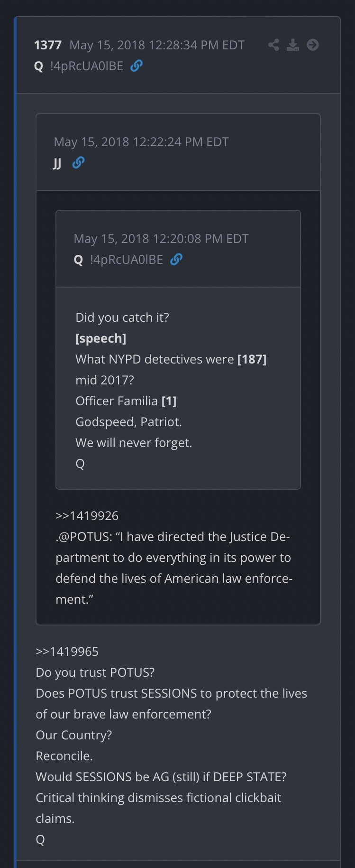Click "We will never forget." line

coord(134,443)
